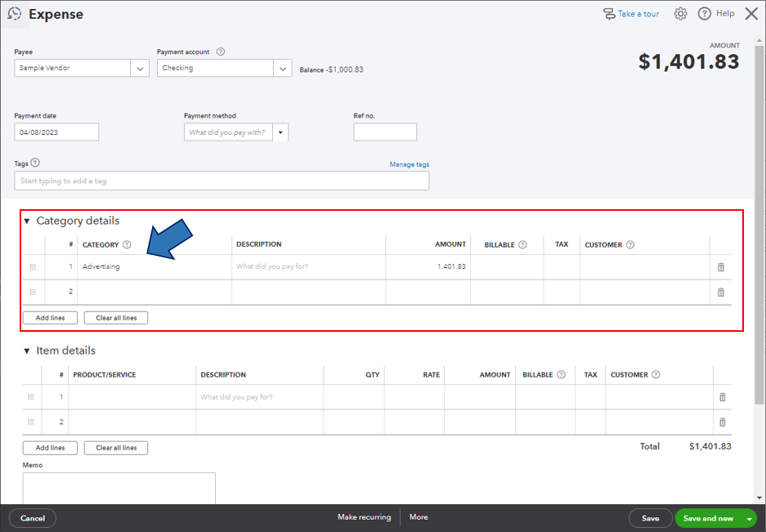This screenshot has height=532, width=766.
Task: Click the vertical scrollbar thumb
Action: 759,225
